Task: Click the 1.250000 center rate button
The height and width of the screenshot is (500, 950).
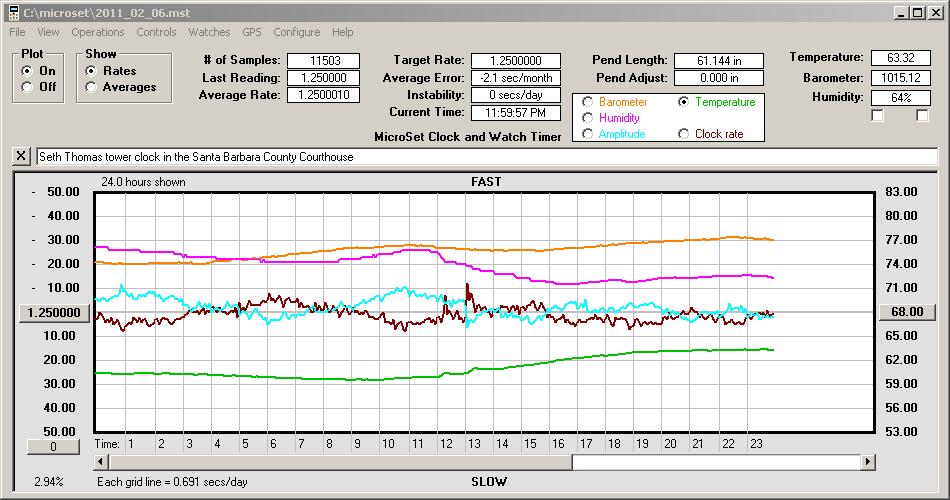Action: pos(54,313)
